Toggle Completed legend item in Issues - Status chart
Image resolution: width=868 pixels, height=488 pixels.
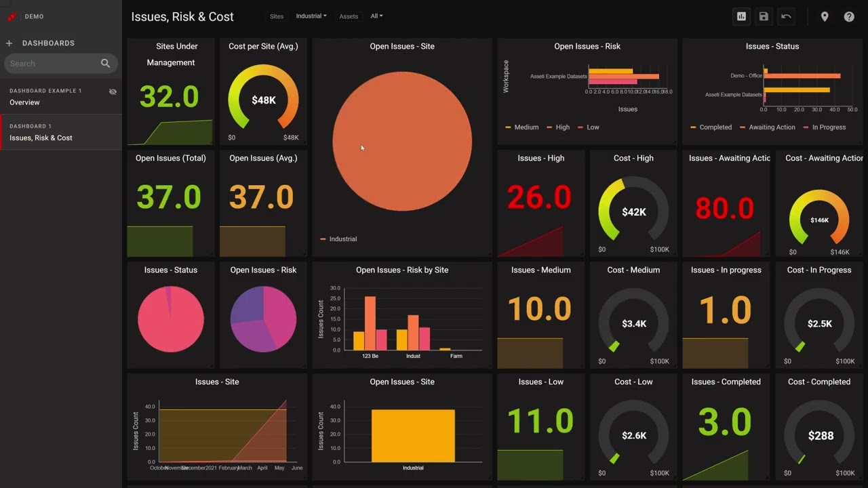(x=711, y=127)
